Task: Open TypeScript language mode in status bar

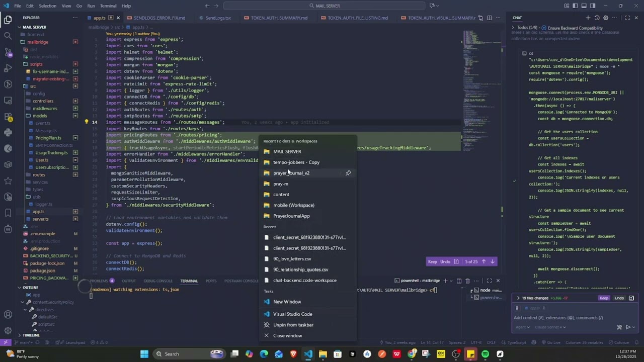Action: pyautogui.click(x=517, y=342)
